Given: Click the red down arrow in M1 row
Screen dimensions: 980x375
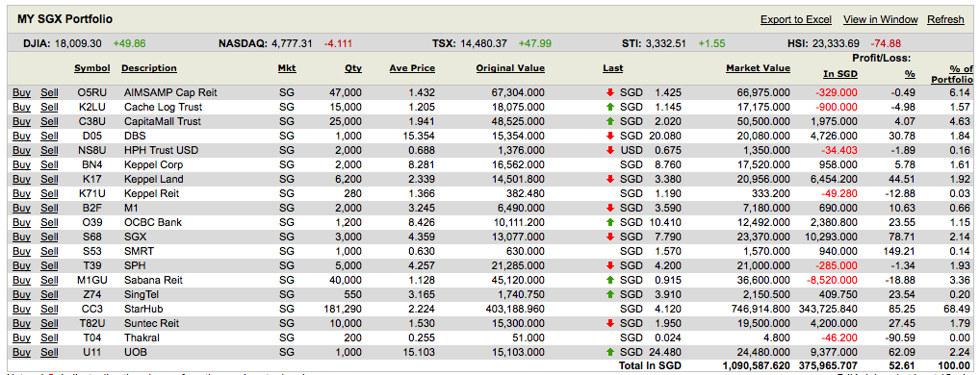Looking at the screenshot, I should coord(610,208).
